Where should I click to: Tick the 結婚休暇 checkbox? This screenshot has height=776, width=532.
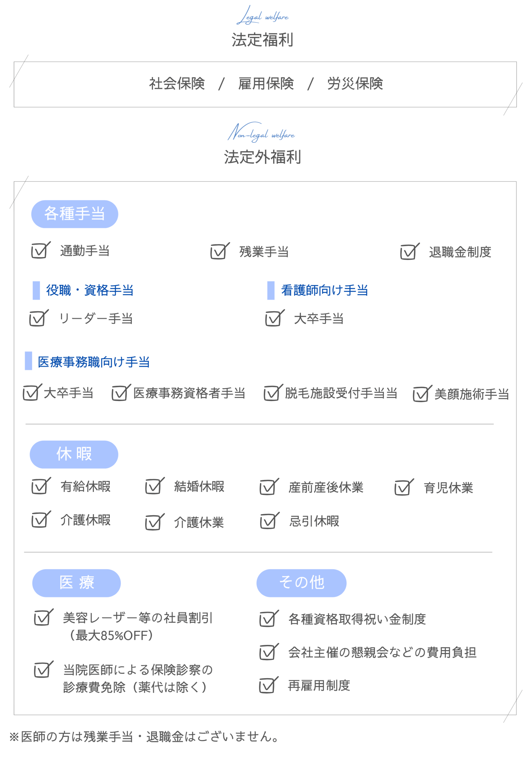coord(155,486)
